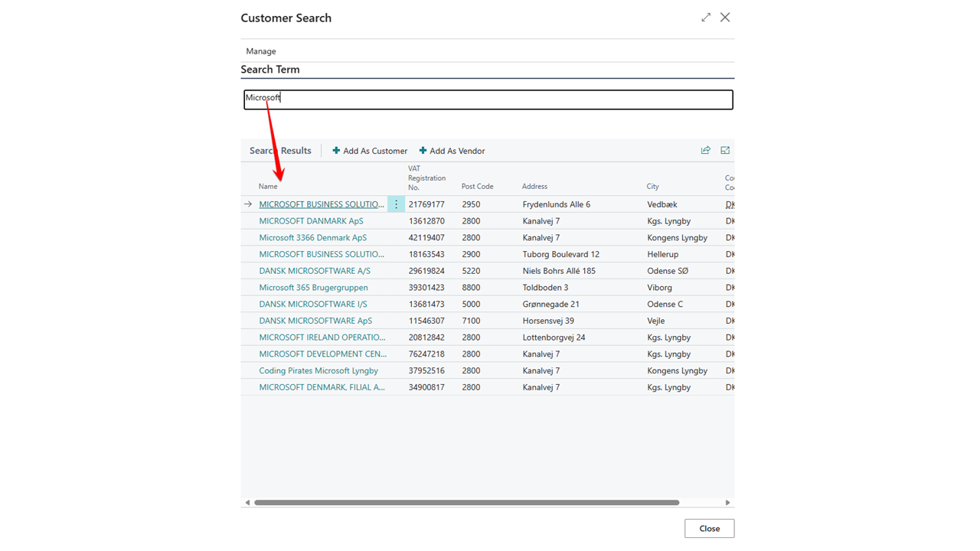
Task: Open the MICROSOFT DENMARK, FILIAL A... link
Action: 322,387
